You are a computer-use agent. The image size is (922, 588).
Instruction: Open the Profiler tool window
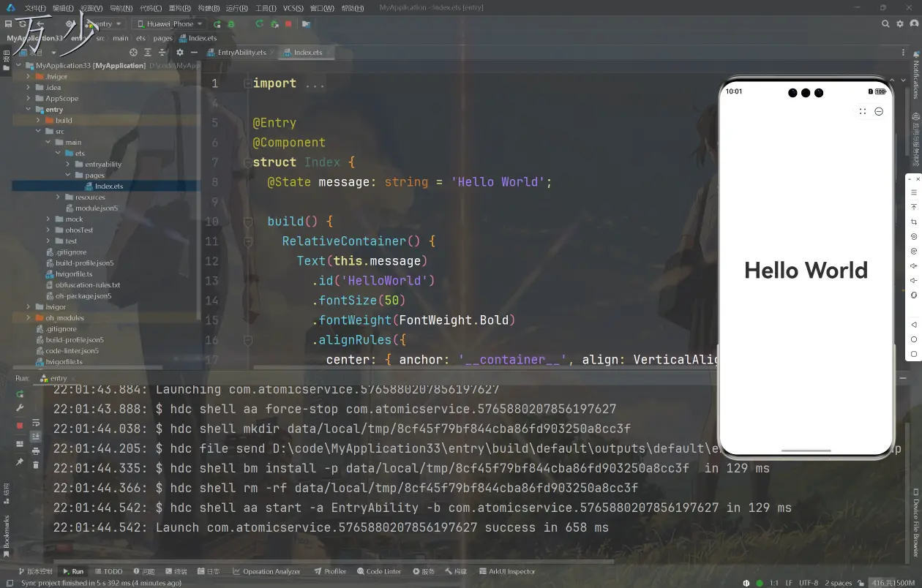(x=330, y=571)
